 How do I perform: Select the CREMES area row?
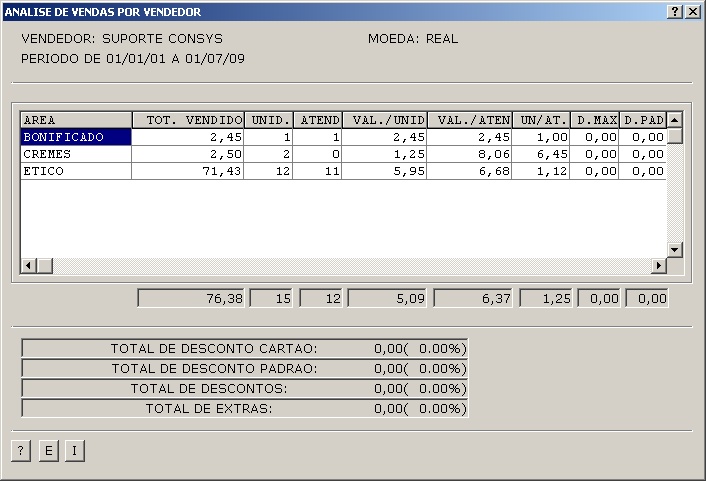76,154
